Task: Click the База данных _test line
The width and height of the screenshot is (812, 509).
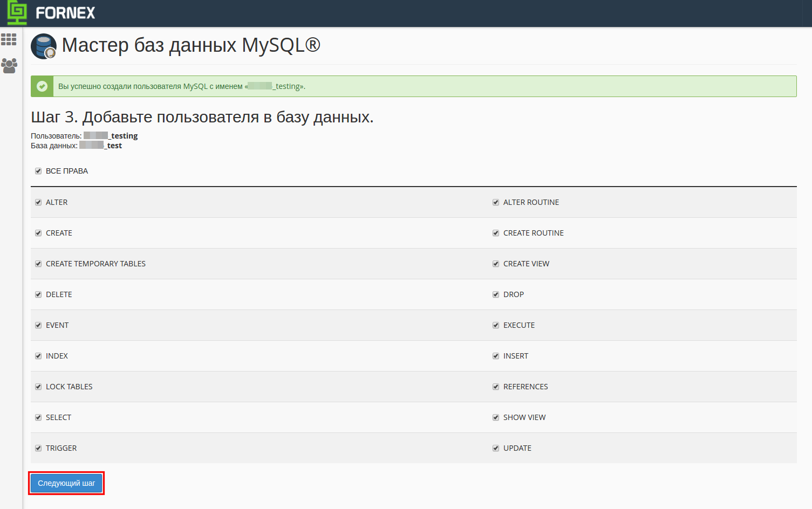Action: (76, 146)
